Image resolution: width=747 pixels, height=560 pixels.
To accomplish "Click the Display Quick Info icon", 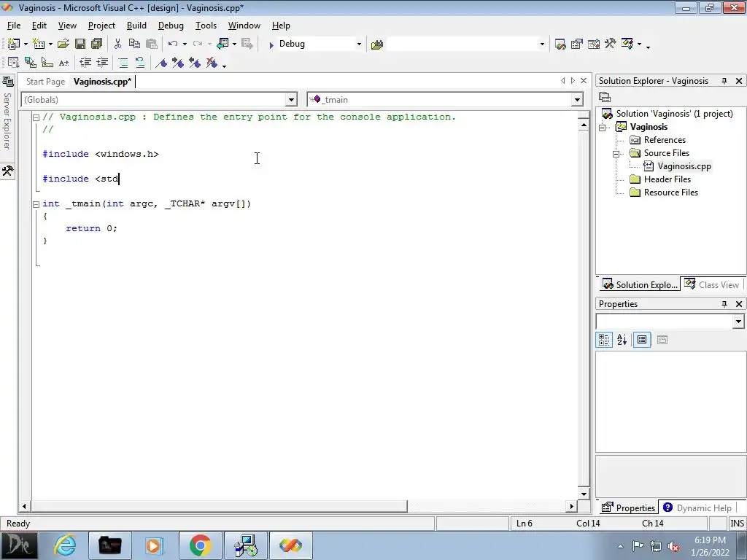I will point(47,63).
